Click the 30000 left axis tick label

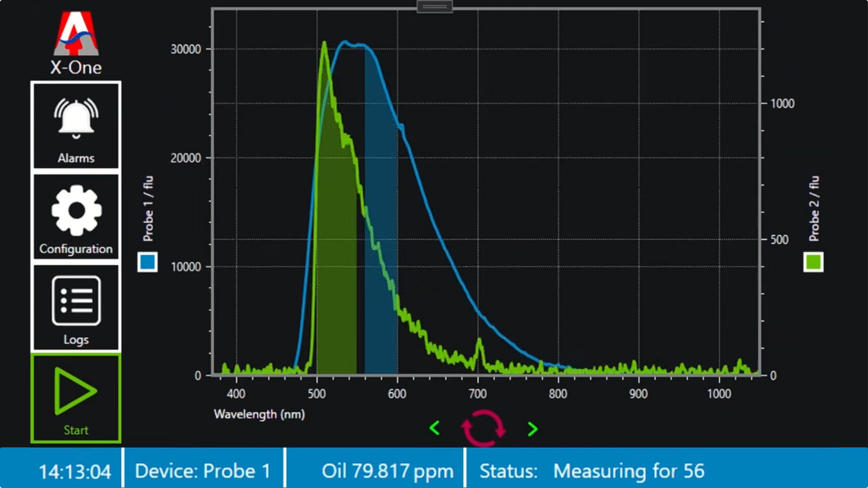pyautogui.click(x=186, y=49)
